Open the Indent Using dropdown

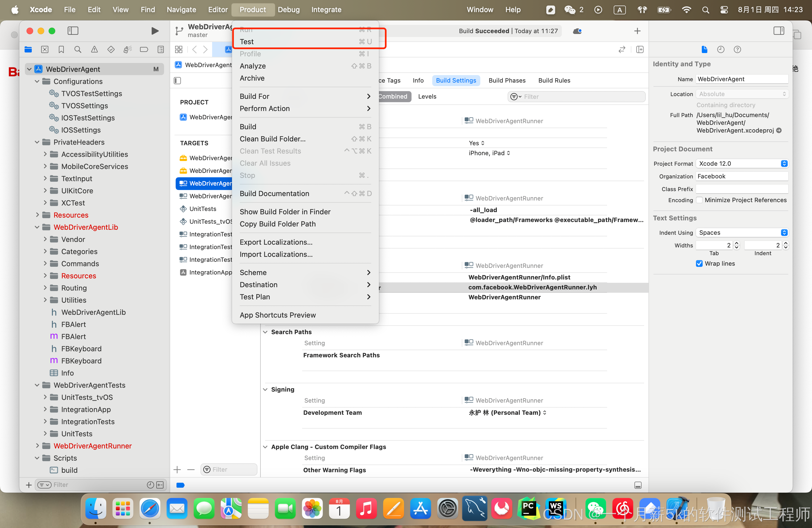742,233
